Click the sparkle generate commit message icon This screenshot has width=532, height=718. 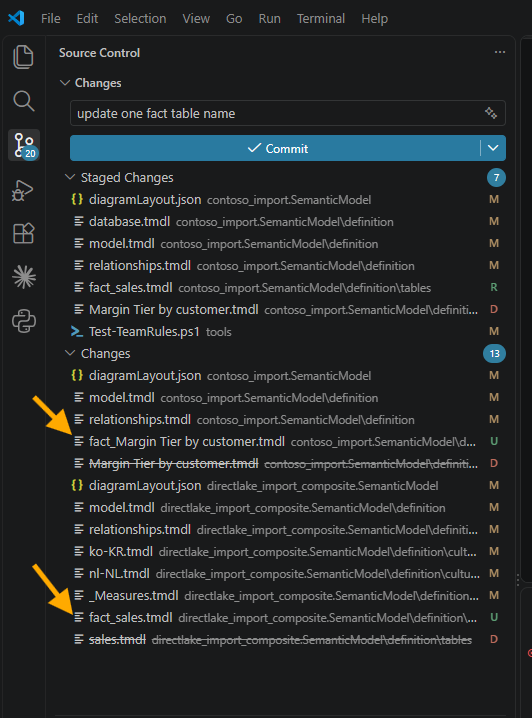491,113
